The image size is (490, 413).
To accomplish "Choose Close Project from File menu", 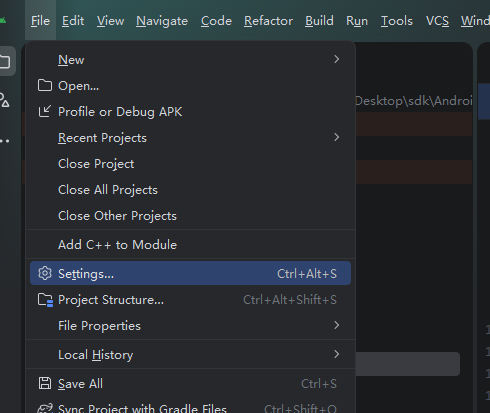I will (96, 164).
